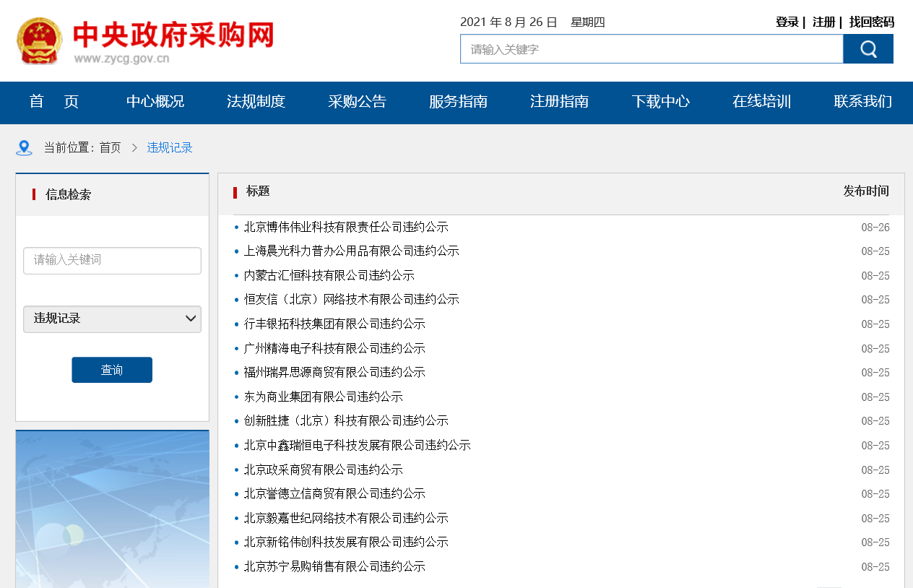Open 北京誉德立信商贸有限公司违约公示
The image size is (913, 588).
tap(334, 494)
